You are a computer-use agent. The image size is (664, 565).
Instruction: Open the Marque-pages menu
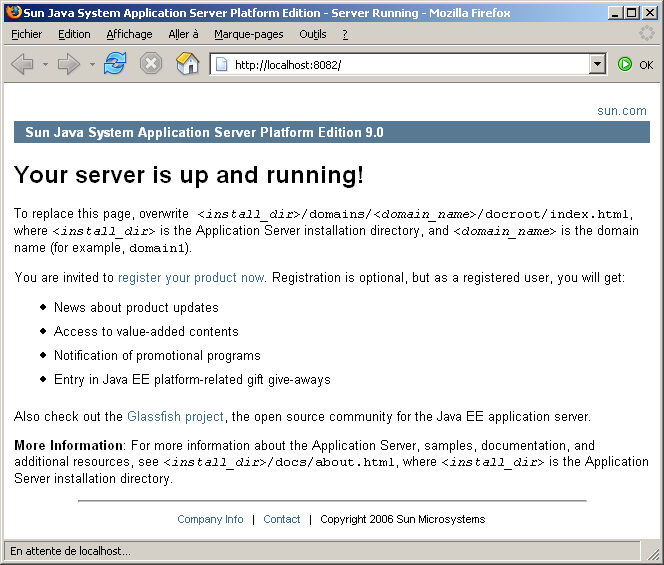point(248,34)
